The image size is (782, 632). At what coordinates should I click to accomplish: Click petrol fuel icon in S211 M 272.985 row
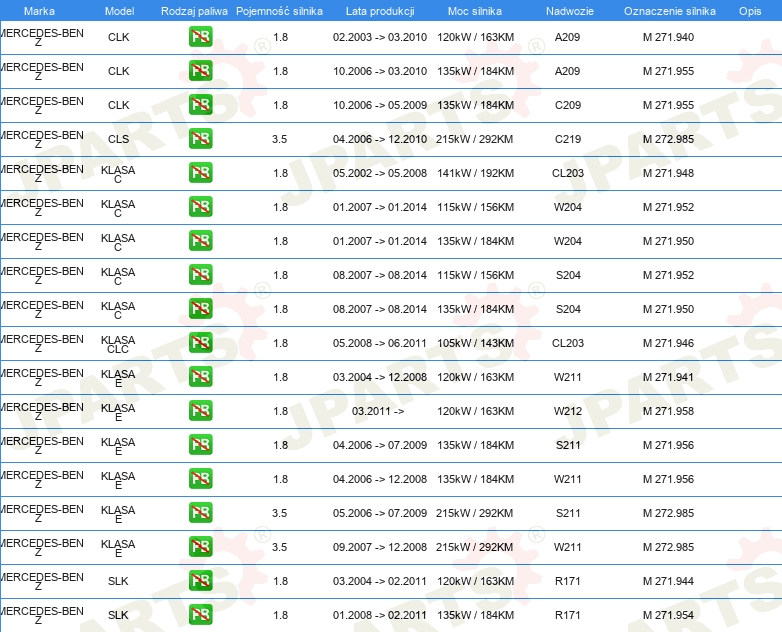click(x=200, y=512)
